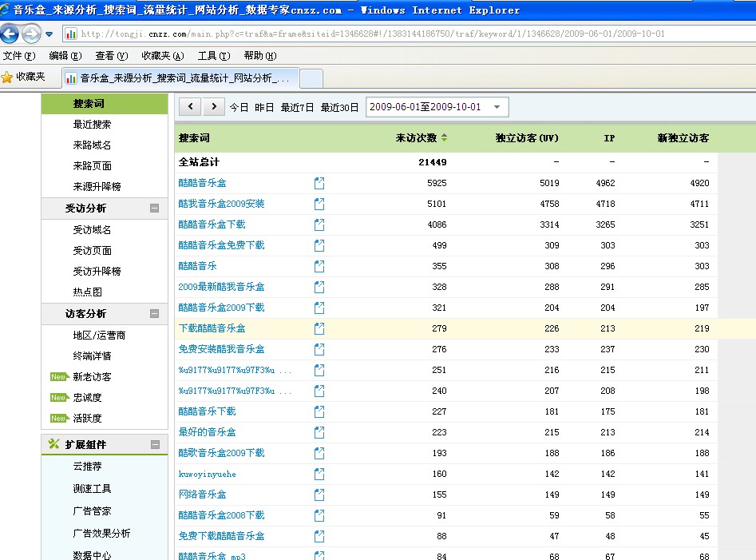Open the 最好的音乐盒 keyword link
756x560 pixels.
click(207, 432)
